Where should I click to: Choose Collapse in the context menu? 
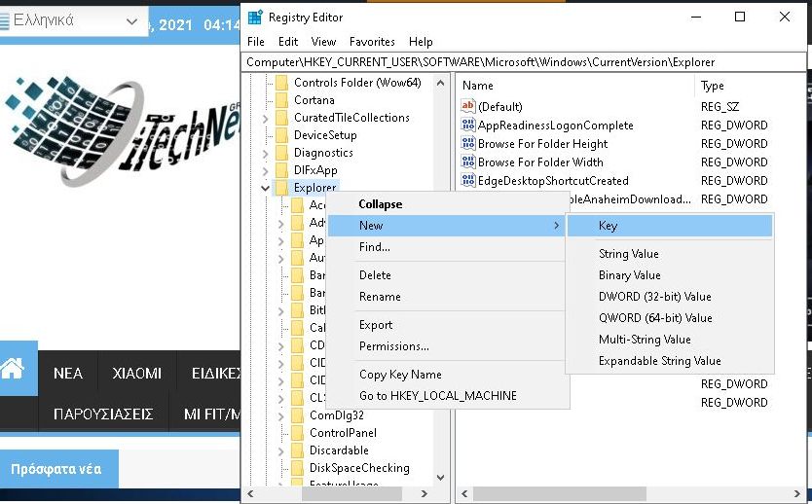(446, 204)
